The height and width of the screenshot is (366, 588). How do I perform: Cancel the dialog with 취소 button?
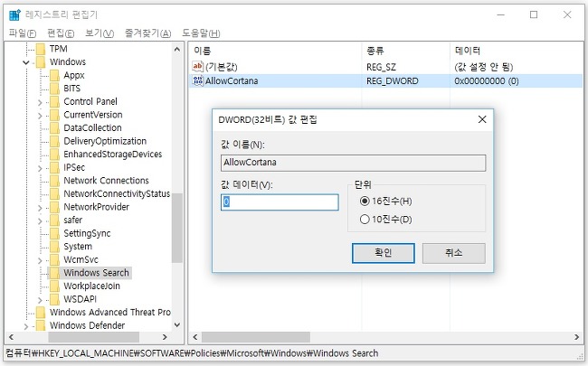(x=454, y=253)
